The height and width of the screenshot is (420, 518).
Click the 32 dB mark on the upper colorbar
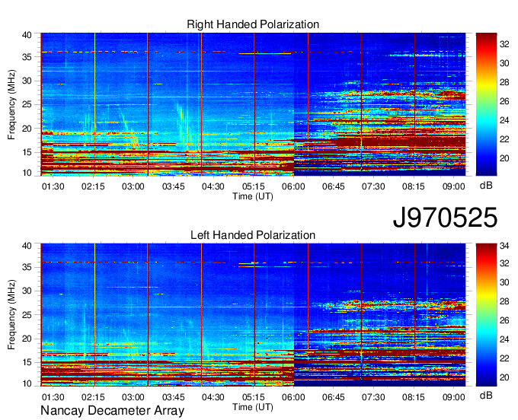point(504,44)
